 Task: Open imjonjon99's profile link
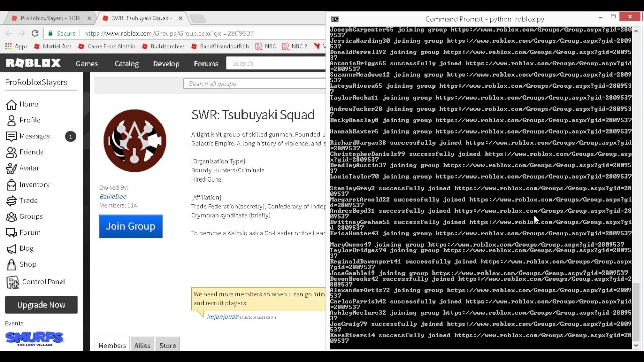pos(223,317)
